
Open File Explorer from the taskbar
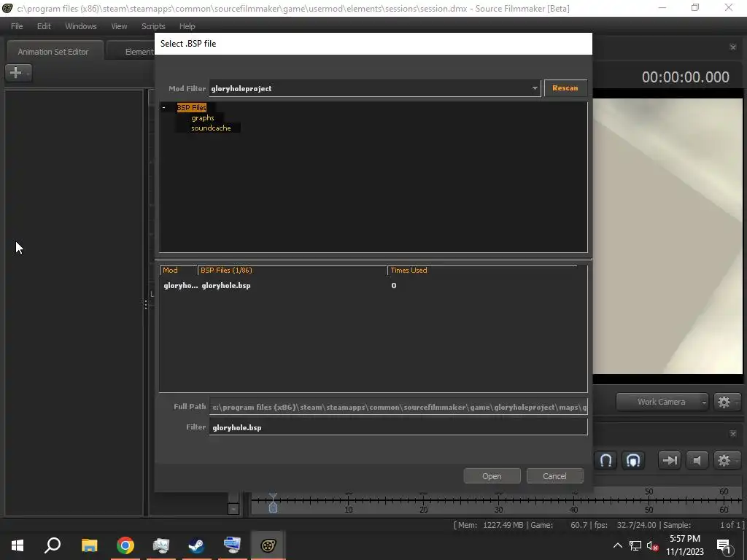(x=89, y=545)
